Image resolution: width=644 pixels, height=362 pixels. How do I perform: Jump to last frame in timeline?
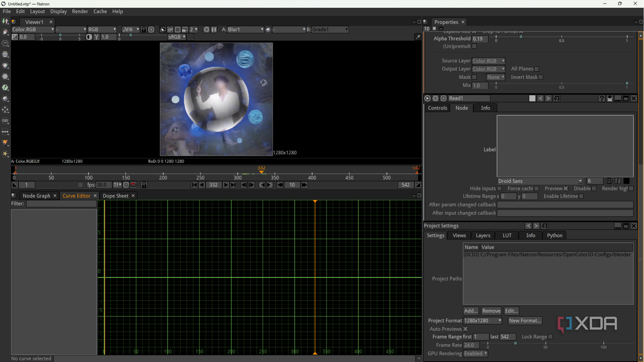233,185
